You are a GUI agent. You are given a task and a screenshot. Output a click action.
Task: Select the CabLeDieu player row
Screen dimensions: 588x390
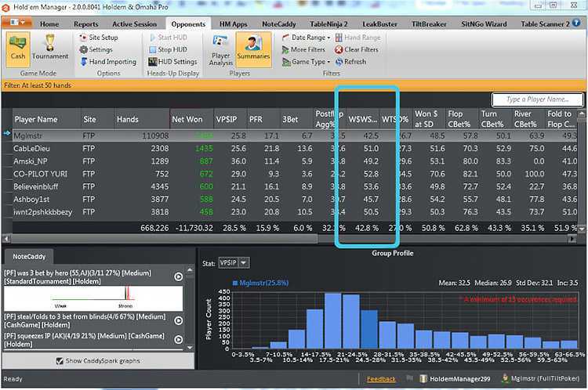pos(295,148)
